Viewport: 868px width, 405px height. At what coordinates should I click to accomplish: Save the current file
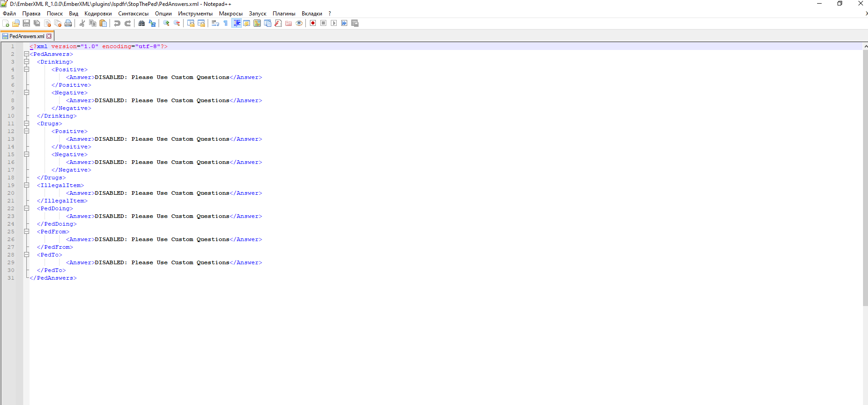pos(26,23)
